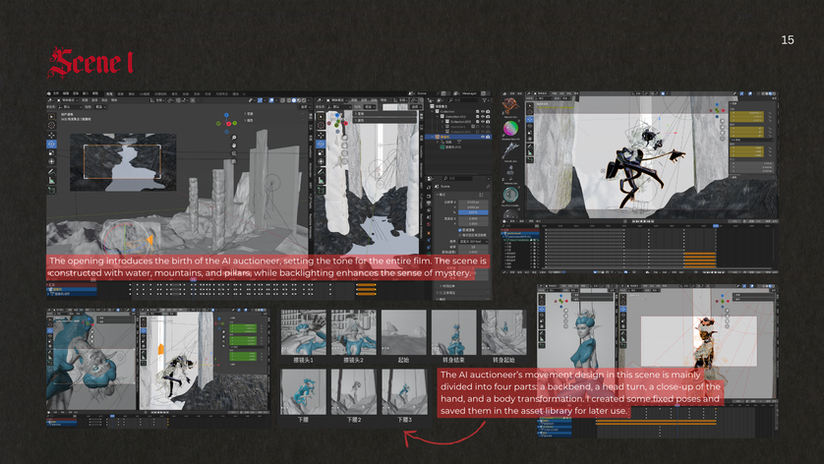
Task: Select the active Move tool in bottom-right window's left viewport
Action: pos(542,309)
